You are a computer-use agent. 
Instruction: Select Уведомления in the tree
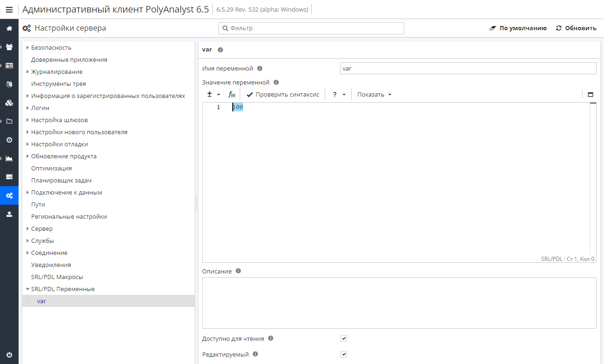[x=51, y=265]
